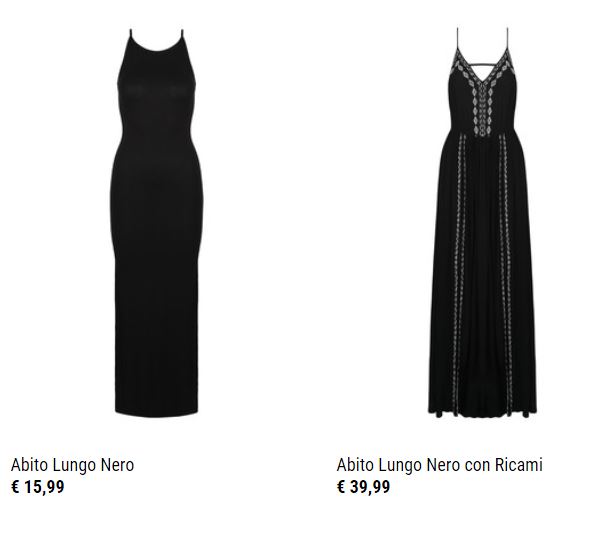Image resolution: width=610 pixels, height=533 pixels.
Task: Select the € 15,99 price
Action: click(x=38, y=487)
